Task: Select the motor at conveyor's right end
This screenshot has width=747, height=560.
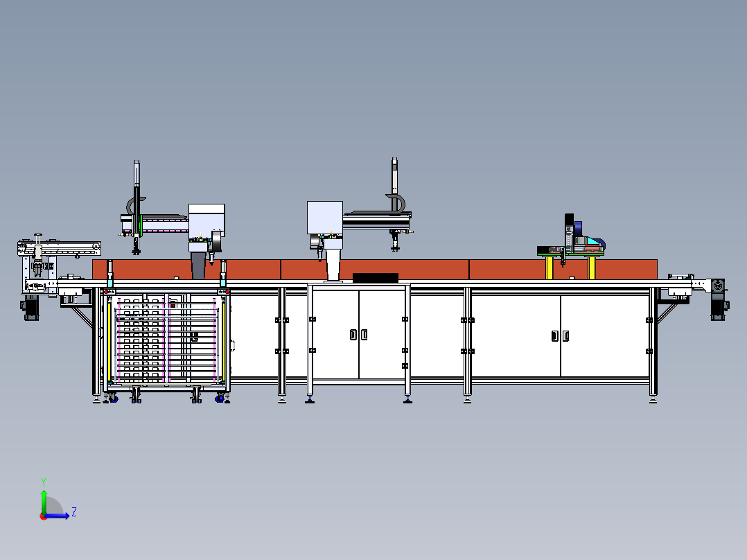Action: (718, 299)
